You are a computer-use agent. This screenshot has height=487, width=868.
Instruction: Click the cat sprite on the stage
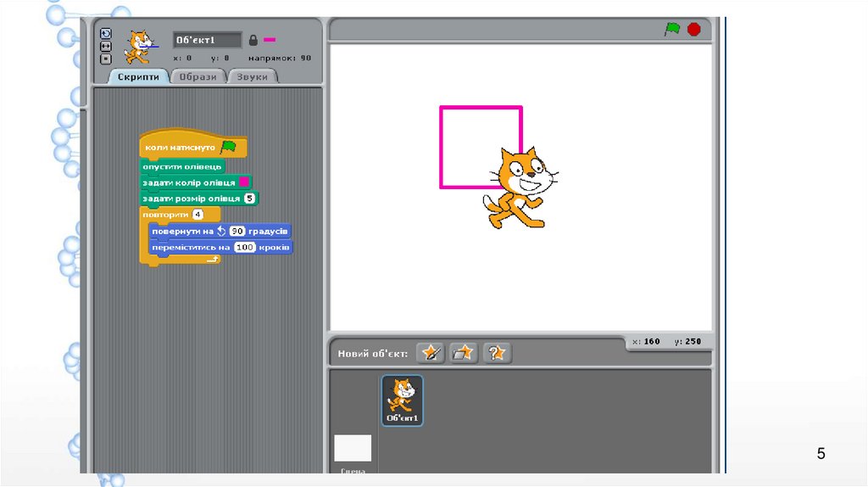520,188
